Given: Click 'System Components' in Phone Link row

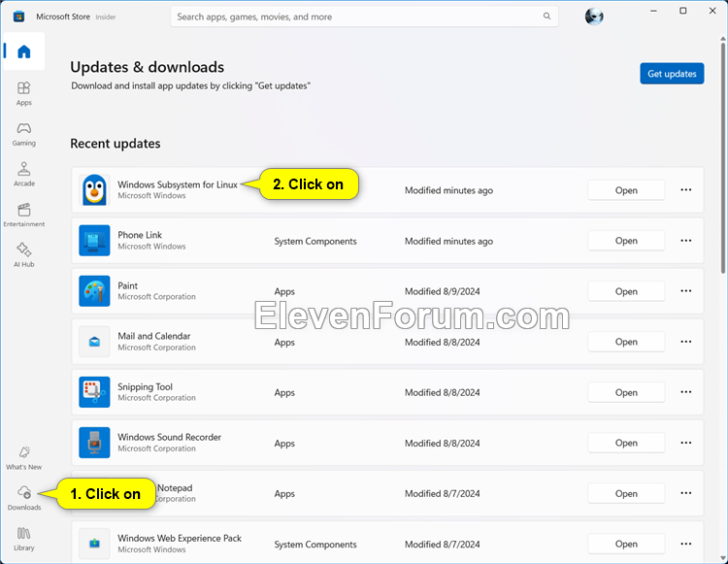Looking at the screenshot, I should pyautogui.click(x=315, y=241).
